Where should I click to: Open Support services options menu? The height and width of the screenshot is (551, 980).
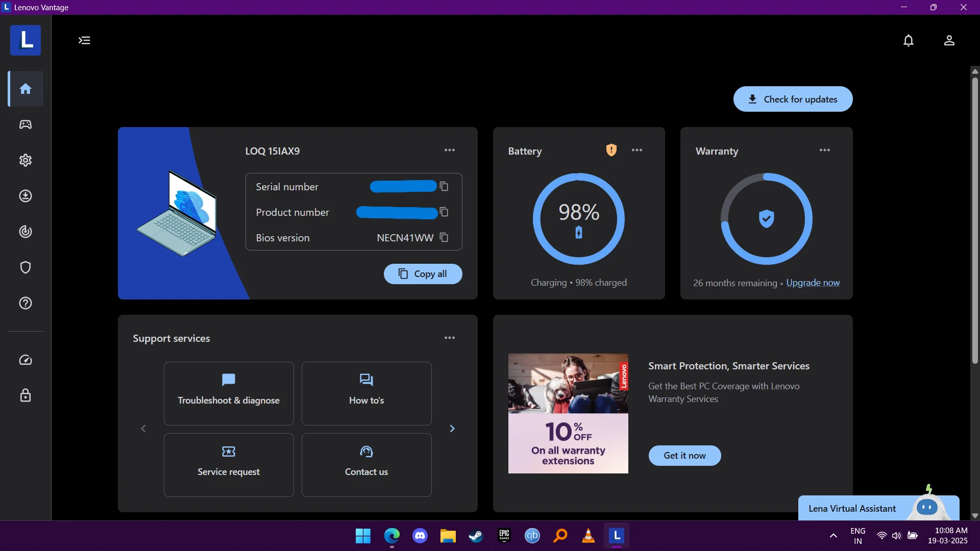click(450, 338)
